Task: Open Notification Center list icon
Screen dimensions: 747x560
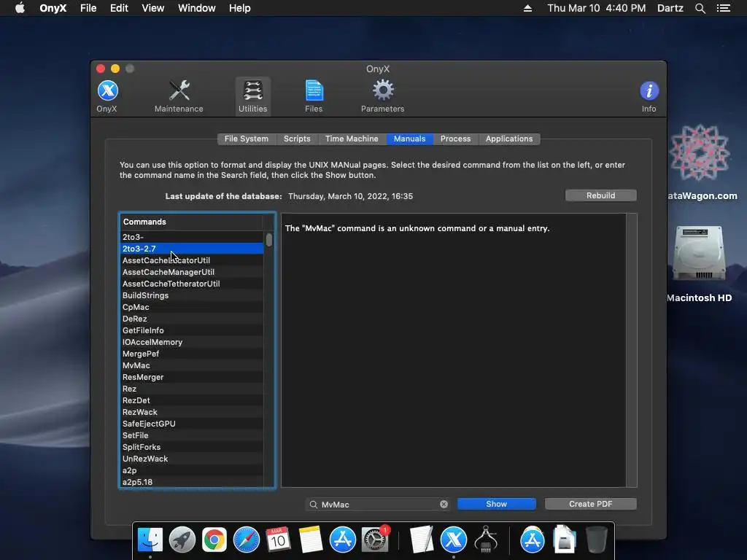Action: coord(724,8)
